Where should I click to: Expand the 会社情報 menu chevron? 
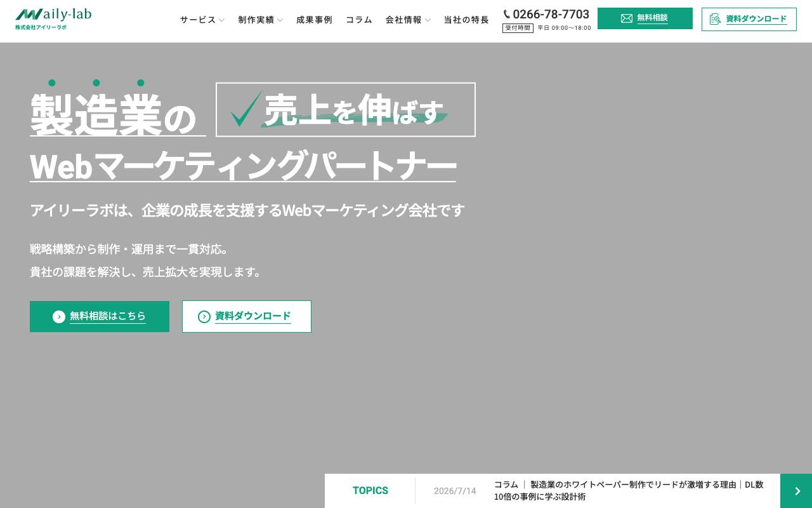point(428,20)
